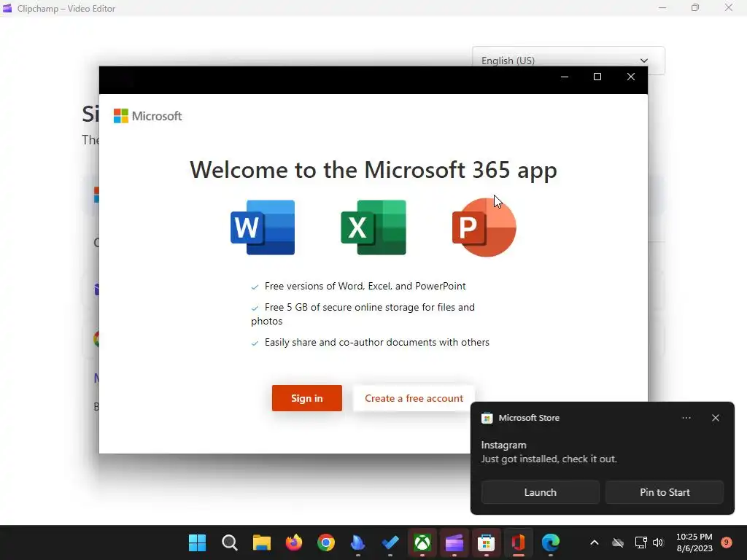The image size is (747, 560).
Task: Dismiss the Microsoft Store notification
Action: tap(716, 418)
